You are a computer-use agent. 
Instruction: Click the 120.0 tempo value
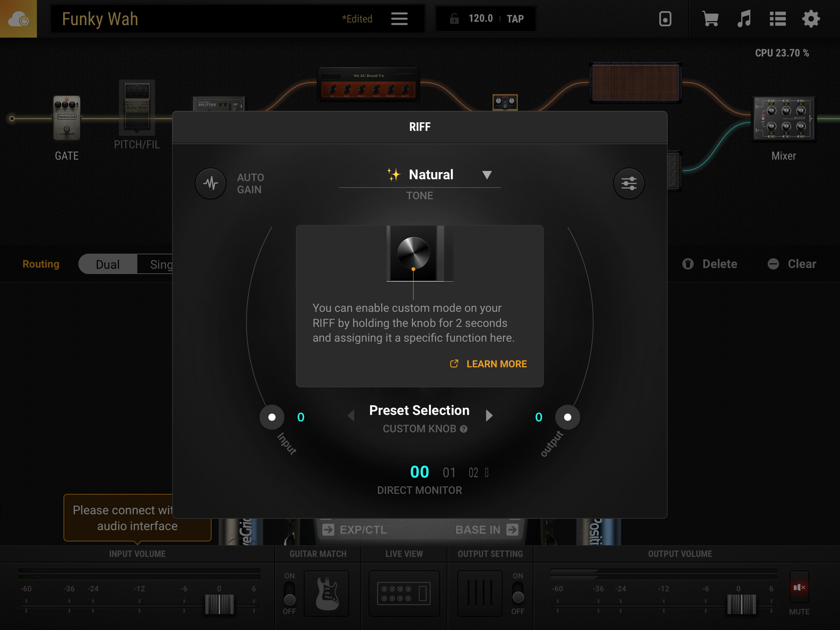click(x=480, y=18)
